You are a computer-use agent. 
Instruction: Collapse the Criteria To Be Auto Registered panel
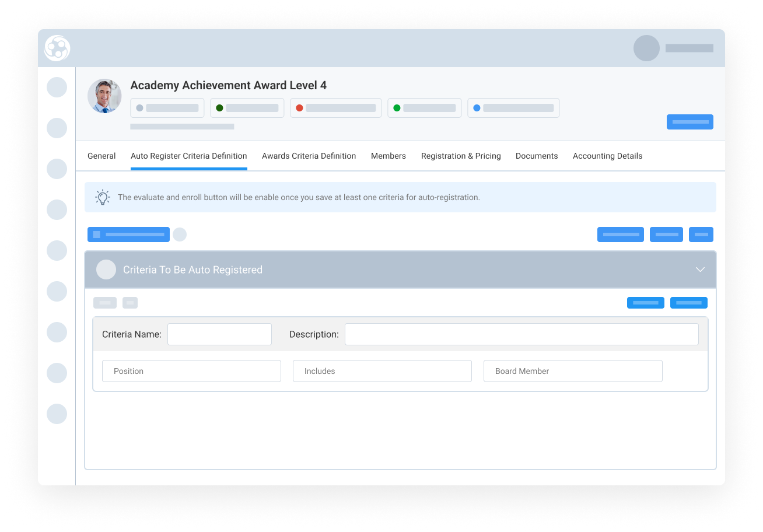point(700,269)
